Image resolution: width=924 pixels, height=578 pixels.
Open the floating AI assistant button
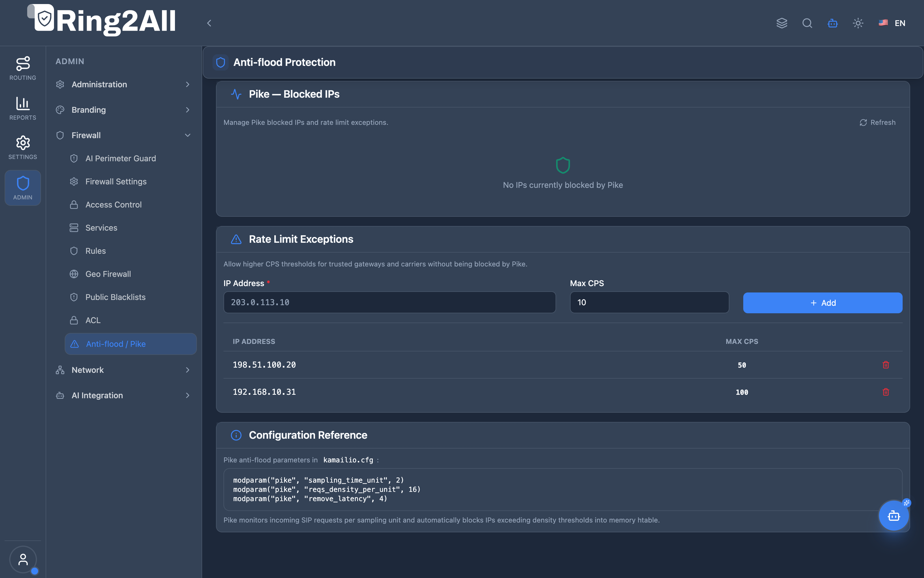893,516
